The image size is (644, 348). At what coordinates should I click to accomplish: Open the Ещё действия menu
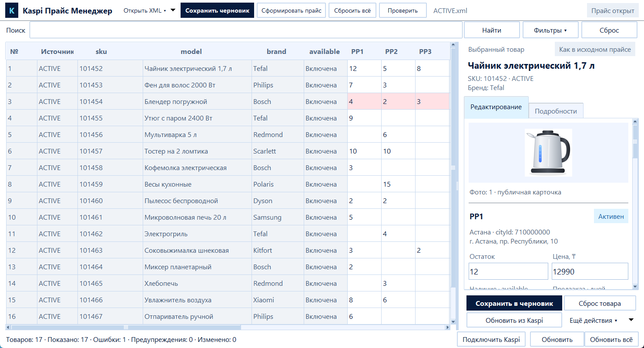point(594,321)
